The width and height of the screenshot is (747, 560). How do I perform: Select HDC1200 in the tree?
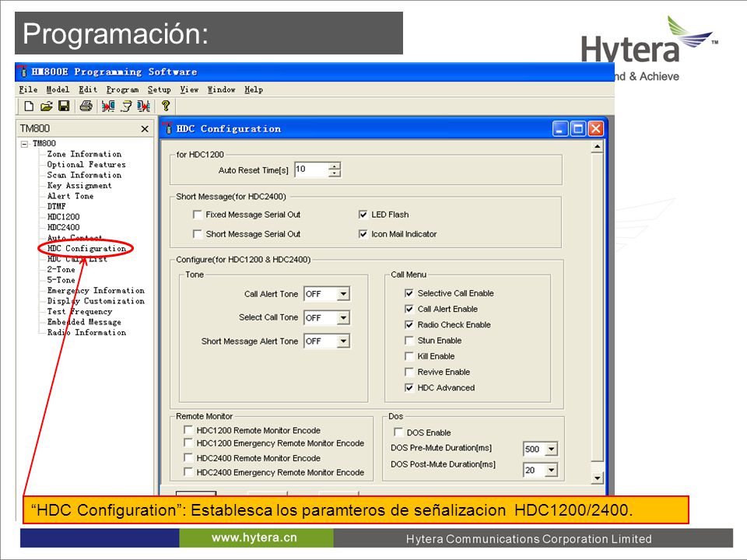(63, 217)
